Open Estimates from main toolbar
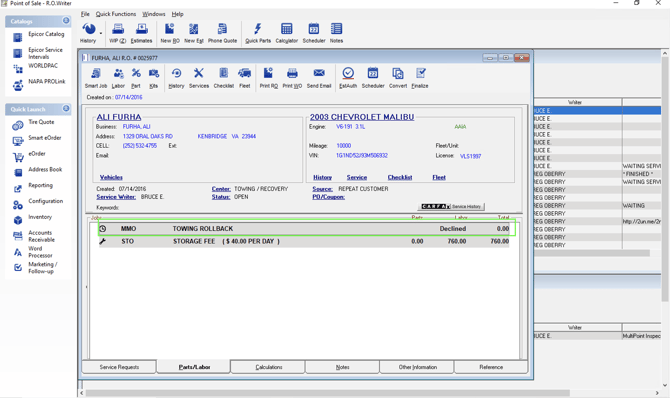 (141, 33)
